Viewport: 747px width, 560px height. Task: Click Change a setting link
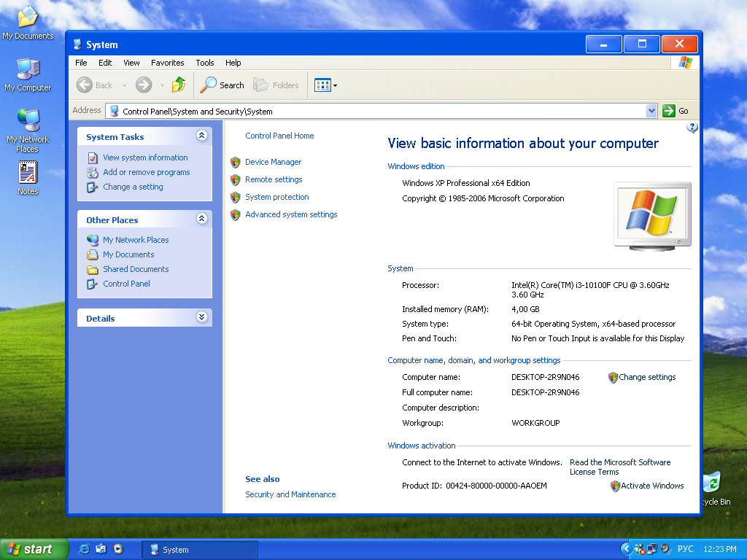(x=133, y=187)
